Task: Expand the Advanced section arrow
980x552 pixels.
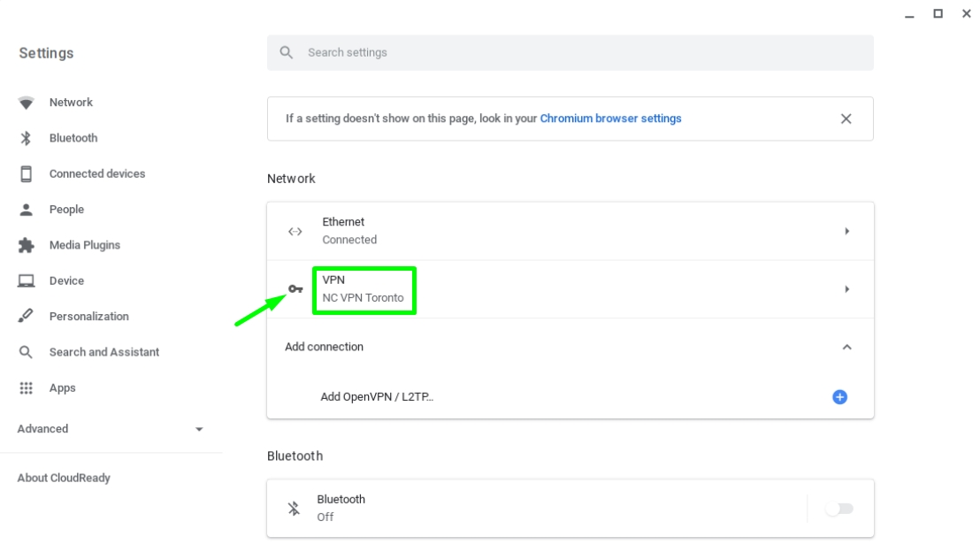Action: tap(199, 429)
